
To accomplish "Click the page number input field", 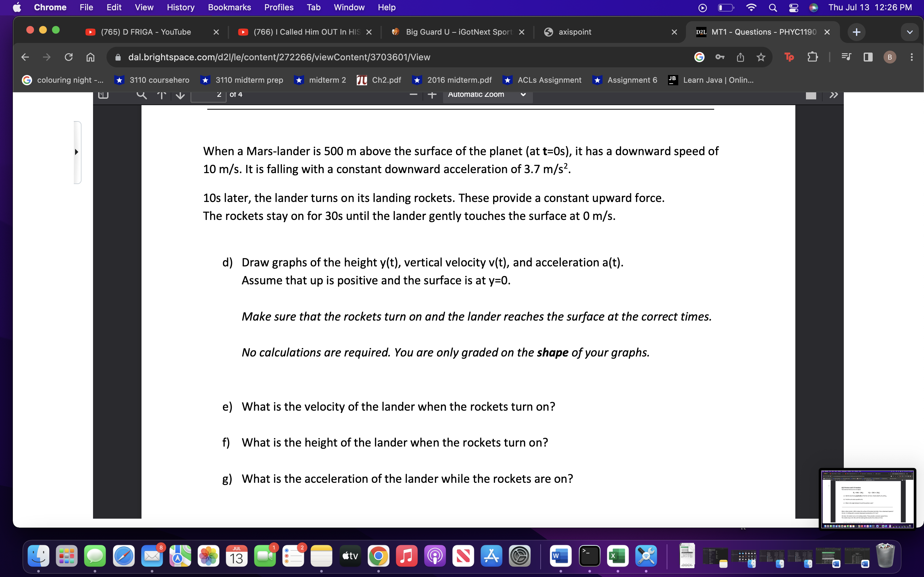I will 208,95.
